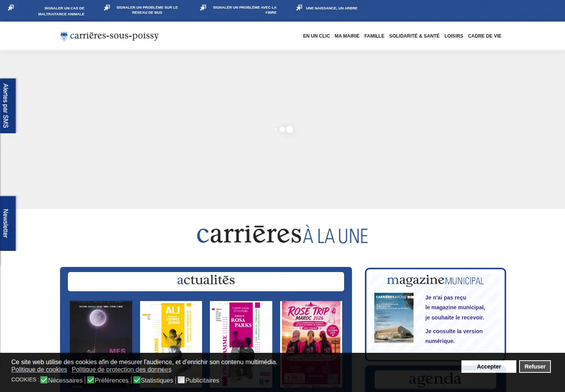This screenshot has height=392, width=565.
Task: Toggle the 'Statistiques' cookie checkbox
Action: coord(137,380)
